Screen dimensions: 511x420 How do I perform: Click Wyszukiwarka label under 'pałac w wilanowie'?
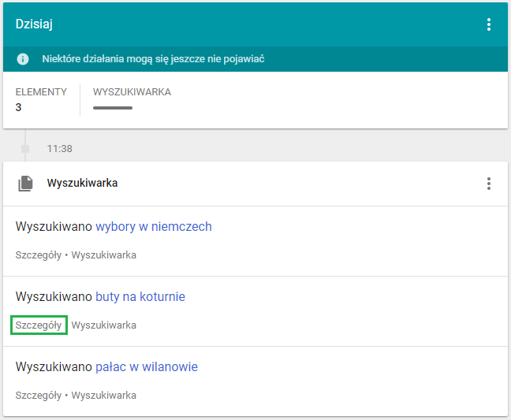pos(103,396)
